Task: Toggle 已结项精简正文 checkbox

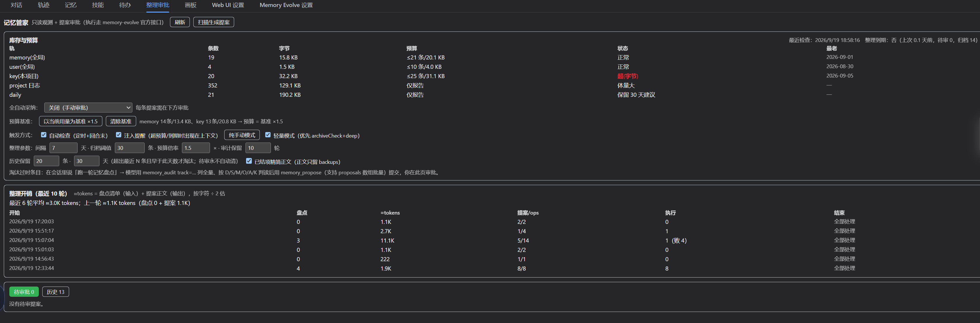Action: pyautogui.click(x=249, y=161)
